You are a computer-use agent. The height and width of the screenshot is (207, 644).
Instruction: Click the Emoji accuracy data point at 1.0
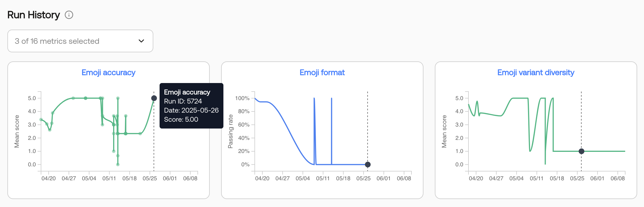pos(114,151)
